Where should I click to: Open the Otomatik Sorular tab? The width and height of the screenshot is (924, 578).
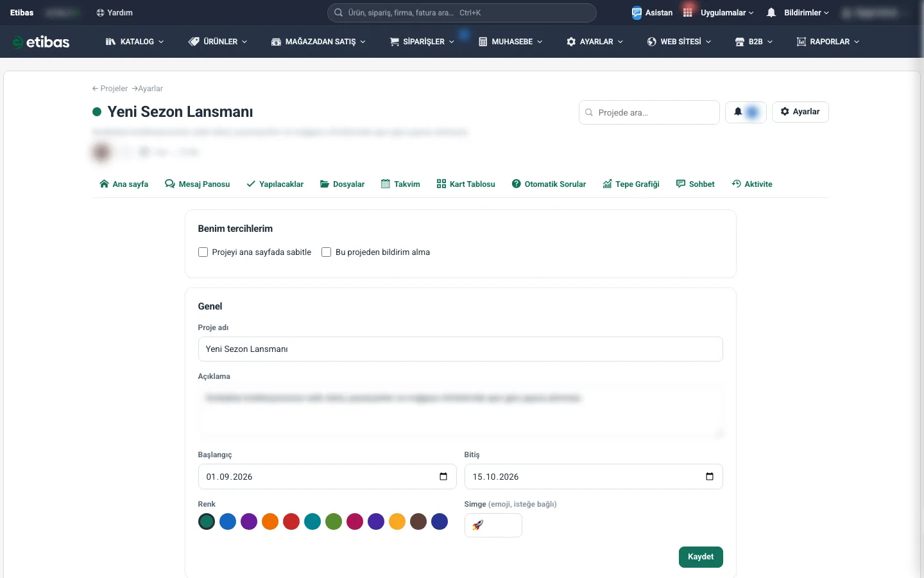pos(549,184)
